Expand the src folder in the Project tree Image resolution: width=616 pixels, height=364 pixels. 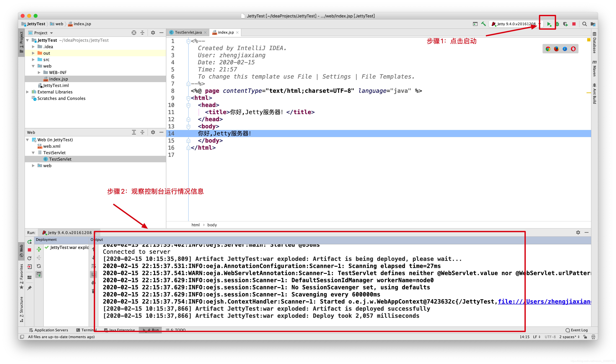click(33, 60)
